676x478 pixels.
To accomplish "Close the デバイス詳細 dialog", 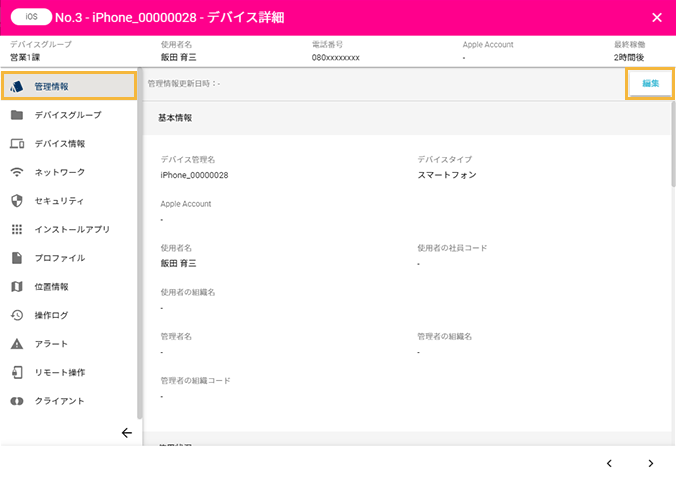I will click(x=657, y=18).
